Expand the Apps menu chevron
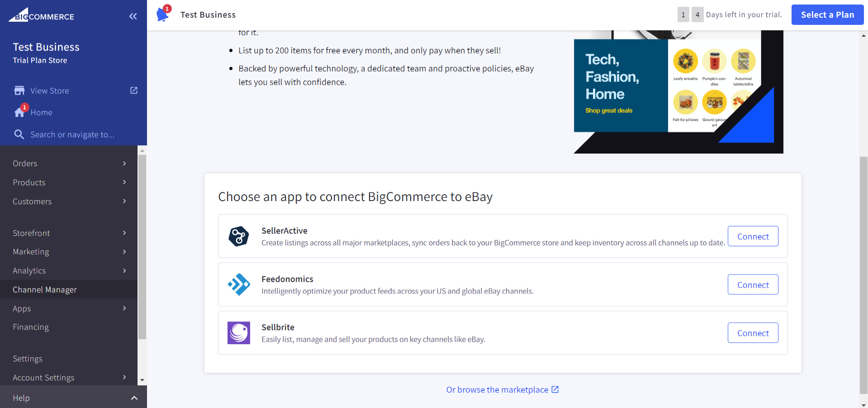The image size is (868, 408). (124, 308)
